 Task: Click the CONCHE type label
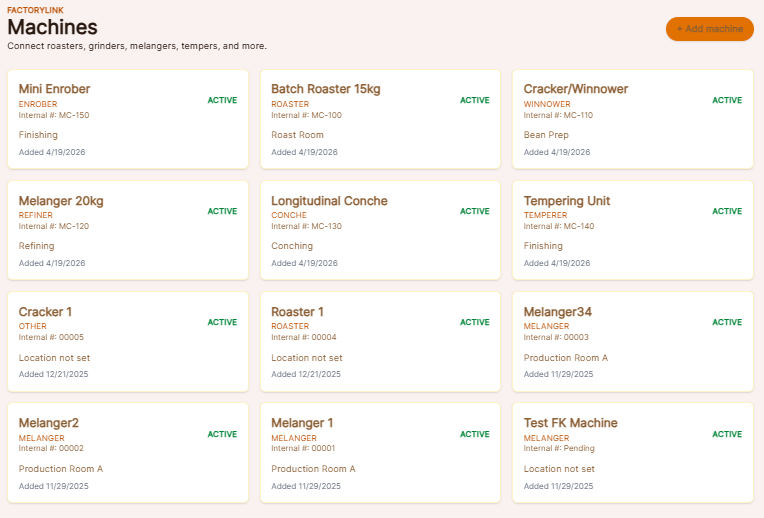pyautogui.click(x=289, y=215)
